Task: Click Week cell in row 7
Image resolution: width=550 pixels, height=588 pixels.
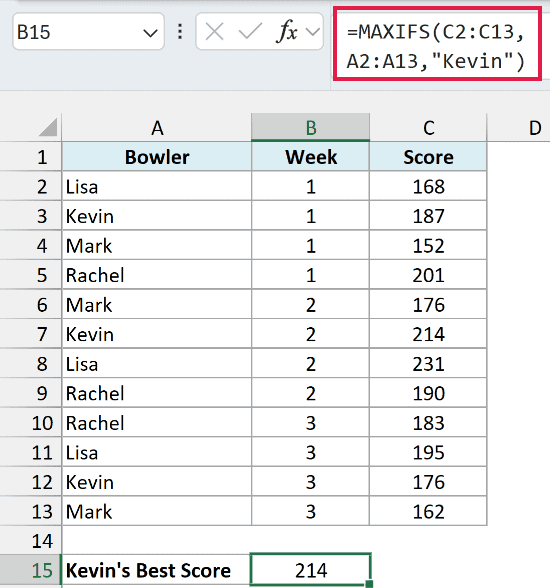Action: click(x=310, y=334)
